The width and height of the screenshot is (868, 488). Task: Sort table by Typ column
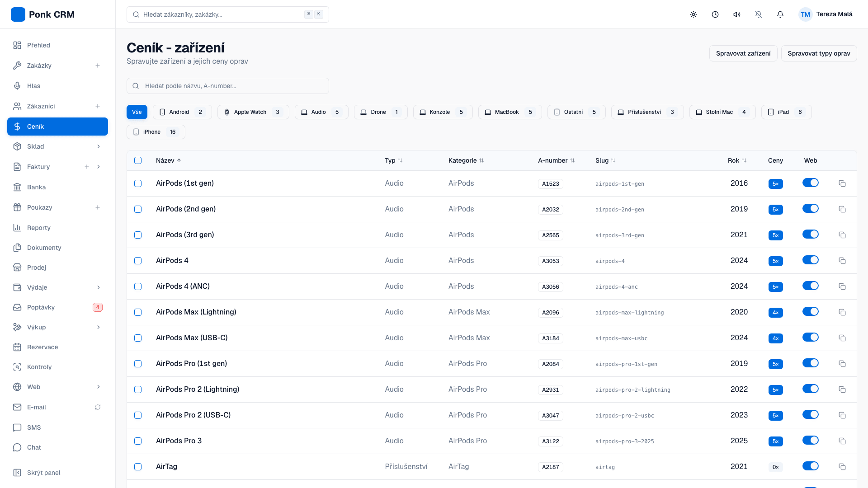394,160
